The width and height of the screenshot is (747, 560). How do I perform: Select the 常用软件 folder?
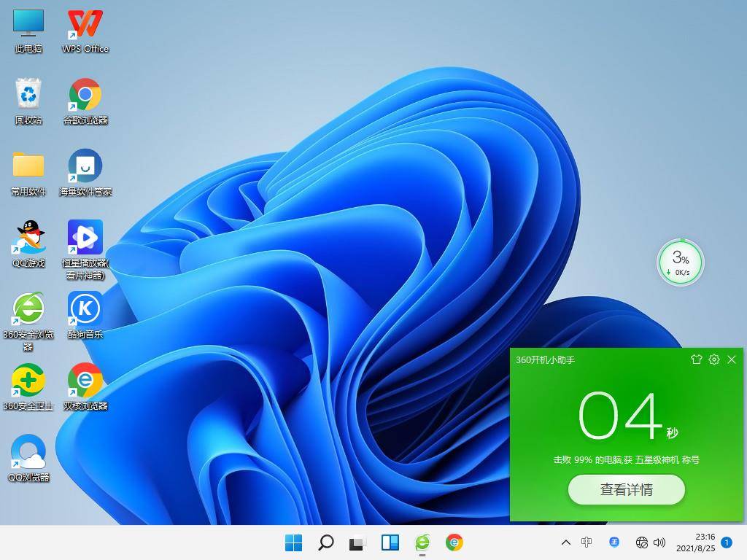pyautogui.click(x=28, y=167)
